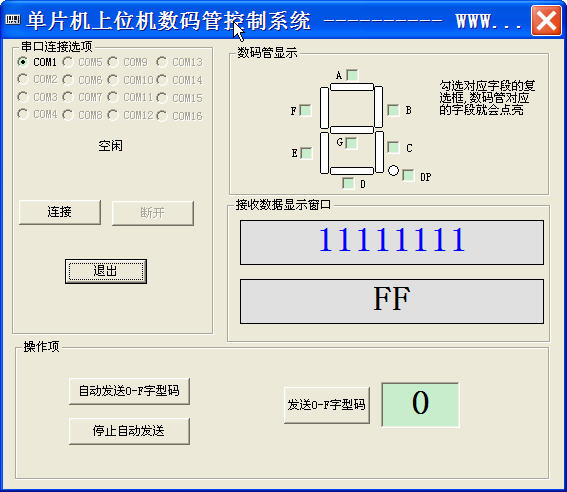
Task: Close the window with red X
Action: pos(546,21)
